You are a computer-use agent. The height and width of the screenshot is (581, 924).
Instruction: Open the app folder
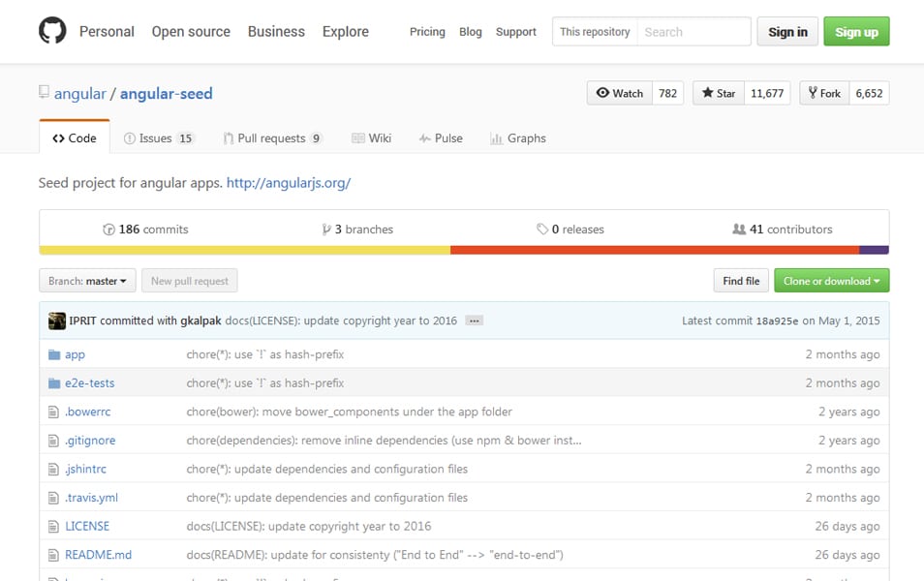point(75,354)
